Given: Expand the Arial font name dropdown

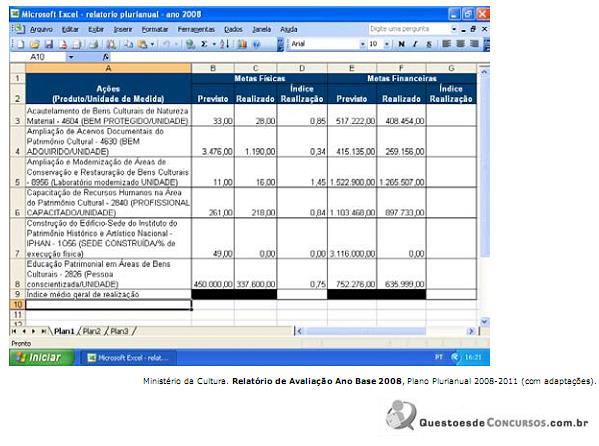Looking at the screenshot, I should [363, 44].
